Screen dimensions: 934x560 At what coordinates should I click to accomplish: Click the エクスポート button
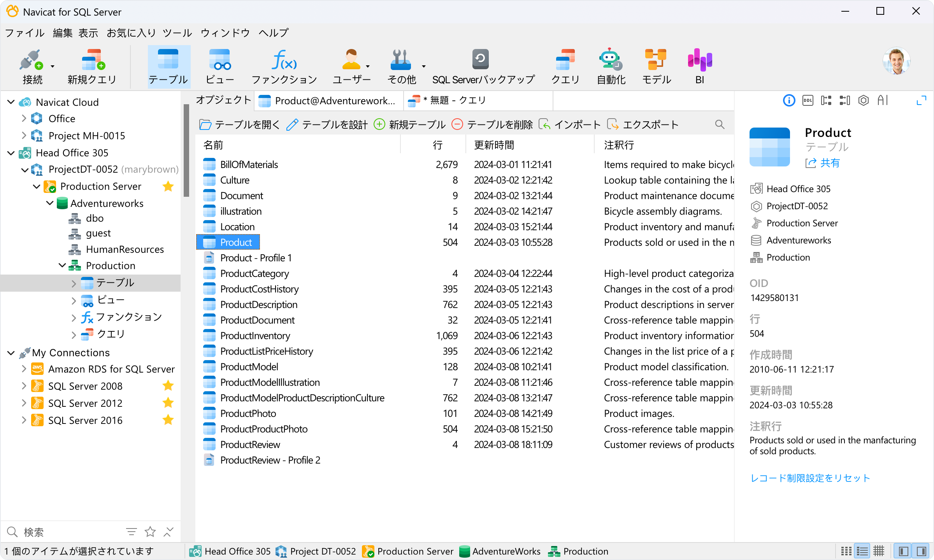point(643,124)
